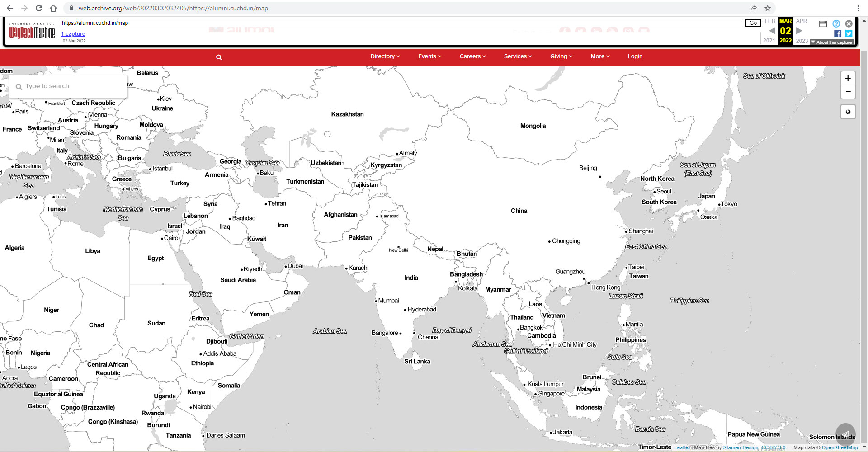
Task: Open the Giving dropdown menu
Action: point(561,56)
